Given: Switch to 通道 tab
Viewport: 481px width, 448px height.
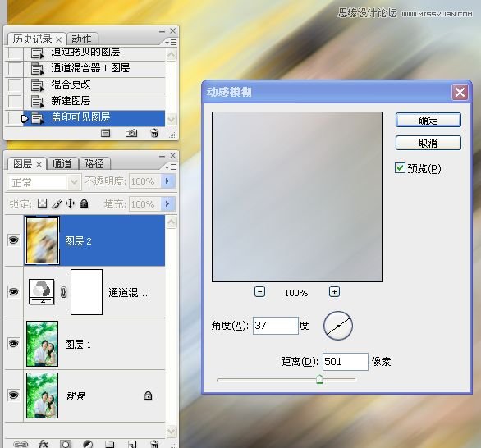Looking at the screenshot, I should [62, 164].
